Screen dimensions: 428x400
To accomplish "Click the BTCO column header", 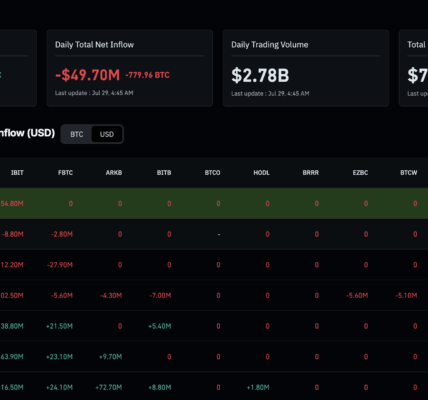I will [212, 173].
